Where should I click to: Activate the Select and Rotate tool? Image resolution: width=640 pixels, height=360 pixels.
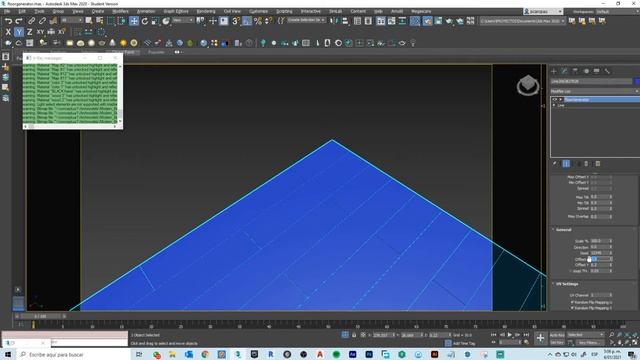coord(145,21)
